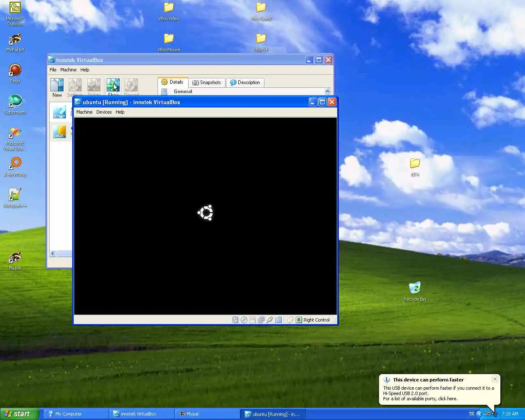Open the Recycle Bin
Image resolution: width=525 pixels, height=420 pixels.
(415, 292)
